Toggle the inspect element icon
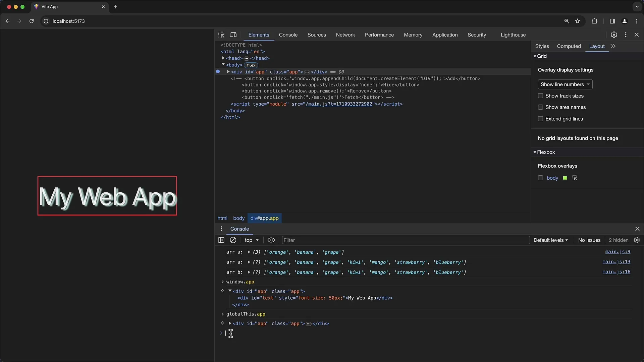The image size is (644, 362). [x=222, y=35]
